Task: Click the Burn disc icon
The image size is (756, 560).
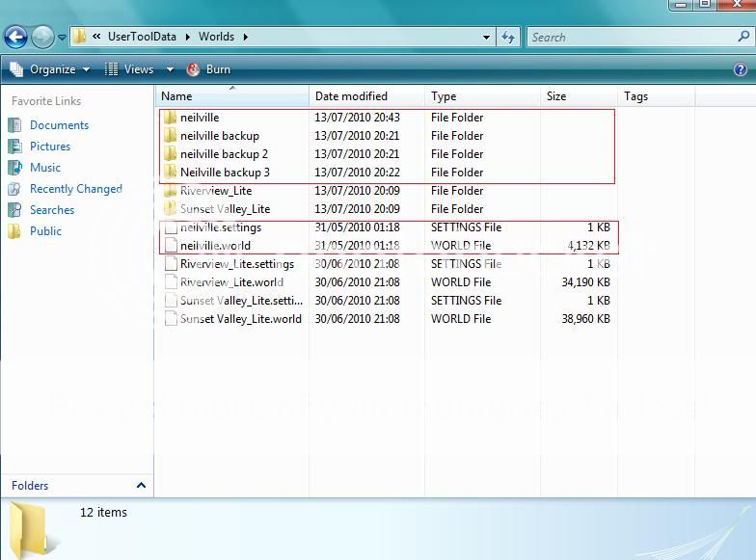Action: click(x=193, y=69)
